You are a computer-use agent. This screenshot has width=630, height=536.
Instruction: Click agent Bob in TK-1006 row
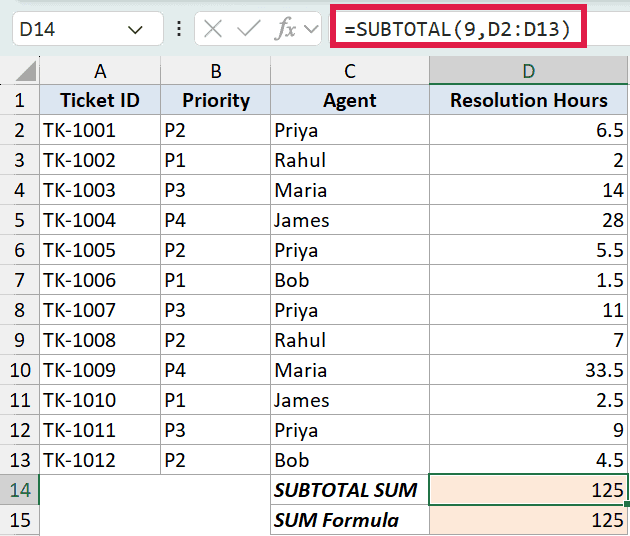350,280
